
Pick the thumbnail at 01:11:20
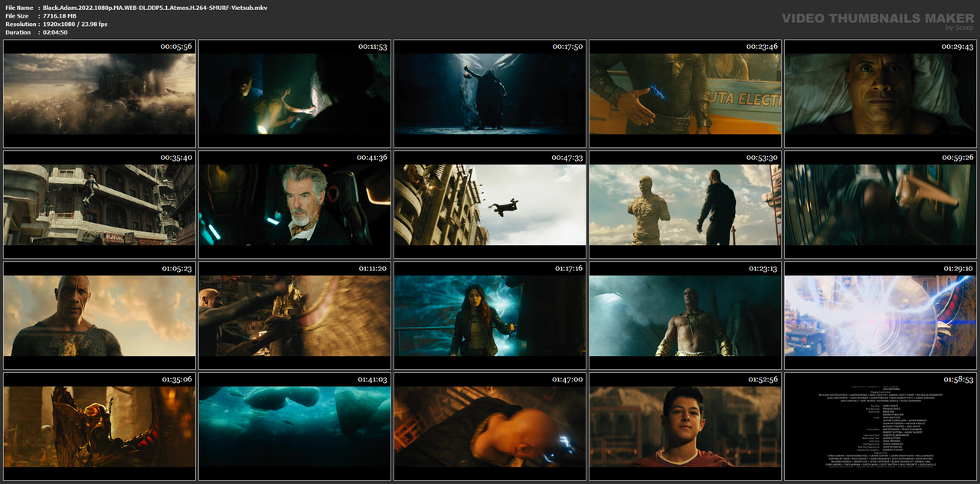coord(295,316)
